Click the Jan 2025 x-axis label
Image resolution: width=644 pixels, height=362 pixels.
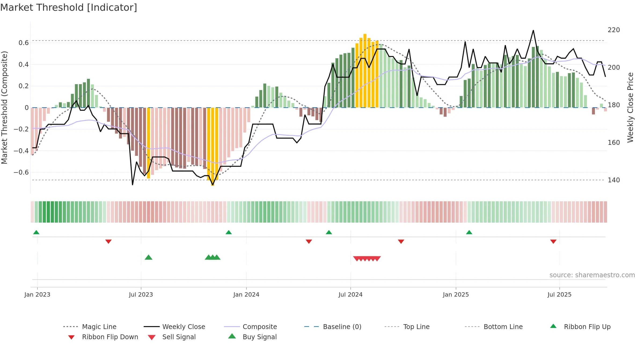click(456, 294)
